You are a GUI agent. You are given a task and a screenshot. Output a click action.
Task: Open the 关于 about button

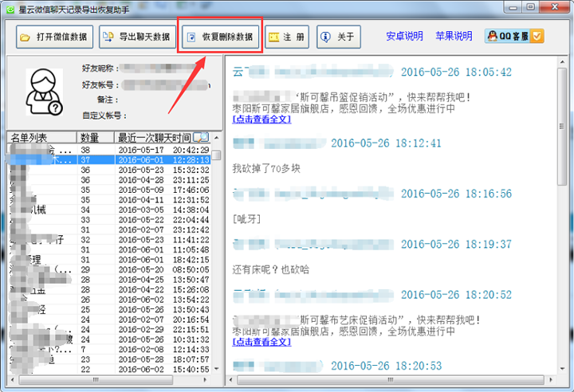339,37
